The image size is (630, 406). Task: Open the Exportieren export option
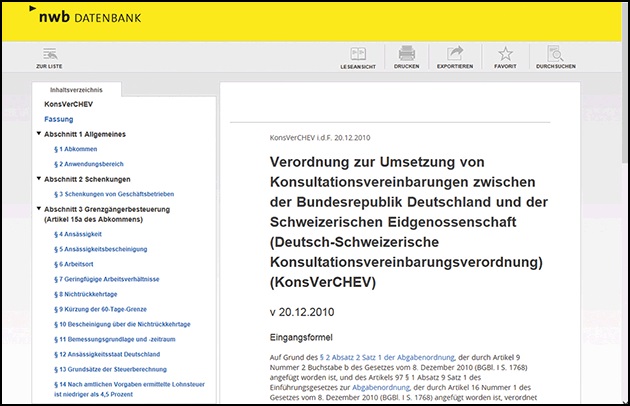(455, 57)
